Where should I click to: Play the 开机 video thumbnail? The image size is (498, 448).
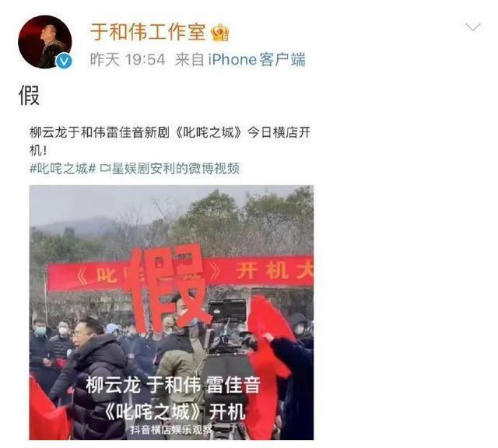171,313
